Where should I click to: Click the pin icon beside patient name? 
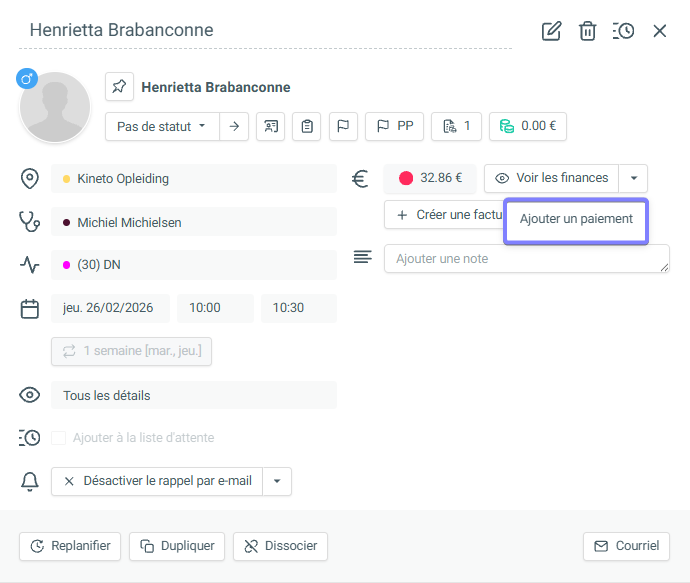[119, 87]
